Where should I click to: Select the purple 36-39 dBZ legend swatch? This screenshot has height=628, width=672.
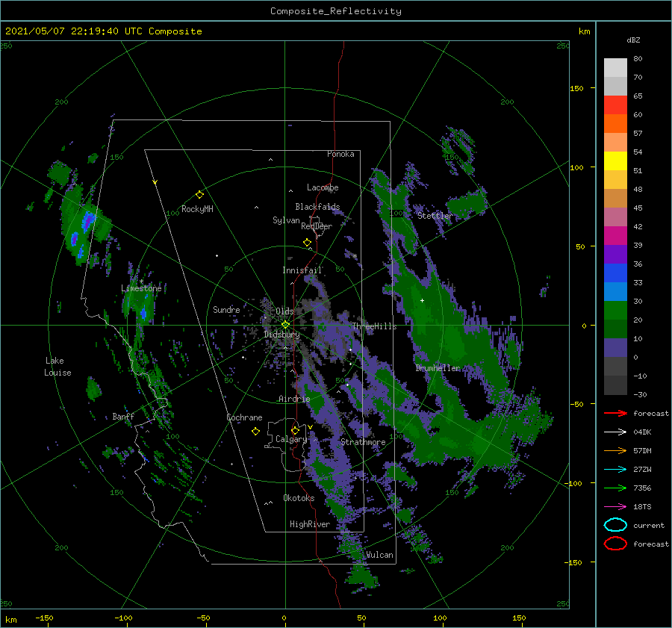pyautogui.click(x=615, y=254)
